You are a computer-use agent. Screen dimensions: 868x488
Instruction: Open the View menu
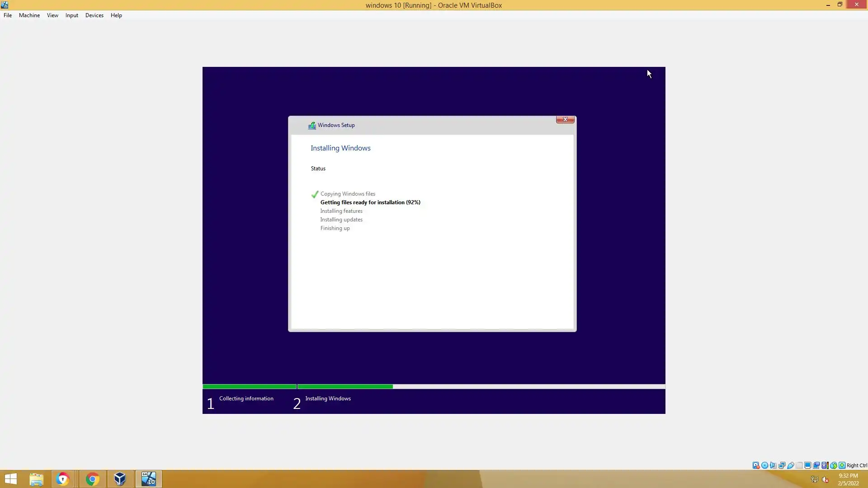point(52,15)
